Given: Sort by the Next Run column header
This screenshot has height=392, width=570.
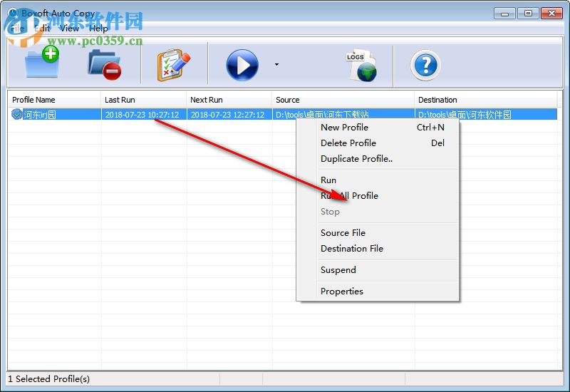Looking at the screenshot, I should pyautogui.click(x=229, y=100).
